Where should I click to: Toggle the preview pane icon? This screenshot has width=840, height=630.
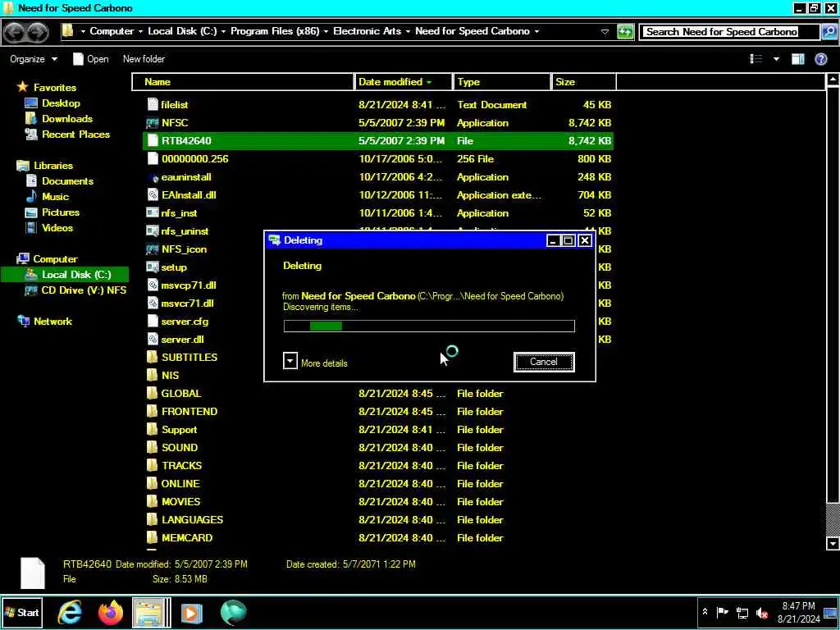tap(798, 59)
